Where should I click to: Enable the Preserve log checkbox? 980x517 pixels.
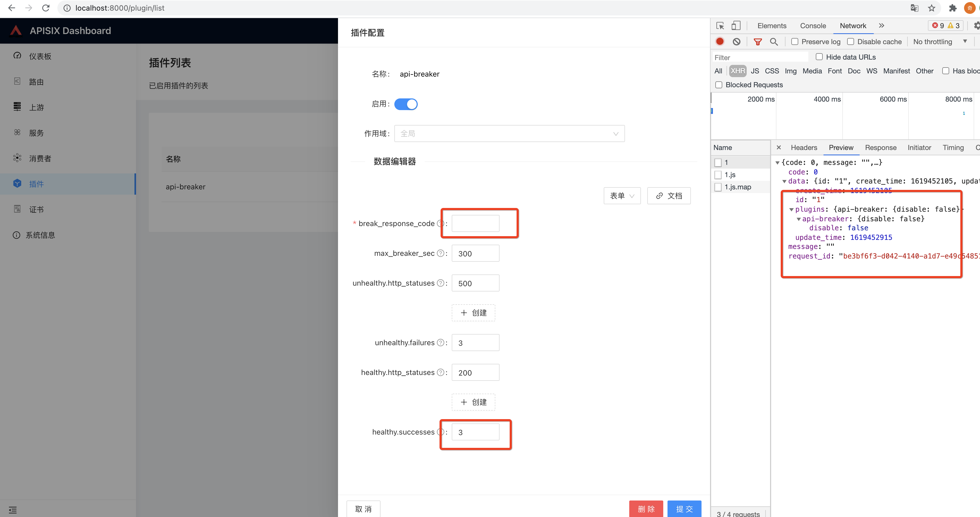tap(795, 41)
